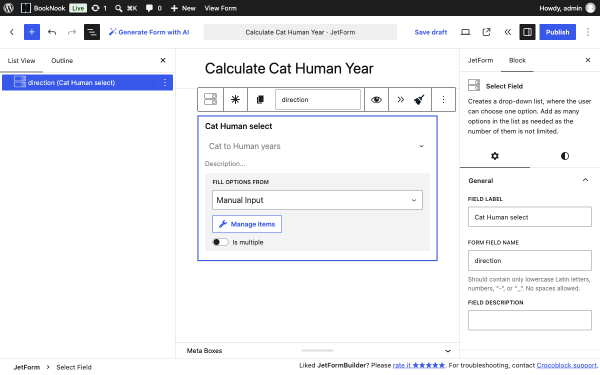Open Howdy, admin account menu
This screenshot has width=600, height=375.
pos(567,8)
